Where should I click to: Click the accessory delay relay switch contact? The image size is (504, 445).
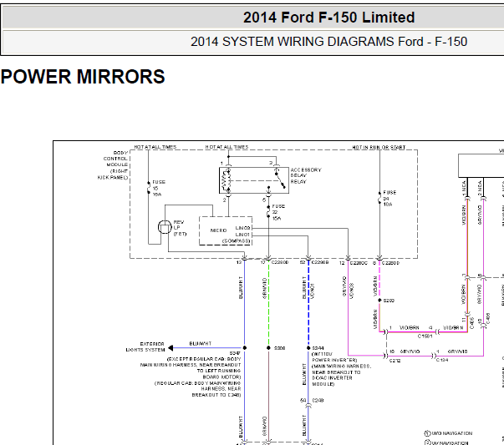click(x=280, y=180)
